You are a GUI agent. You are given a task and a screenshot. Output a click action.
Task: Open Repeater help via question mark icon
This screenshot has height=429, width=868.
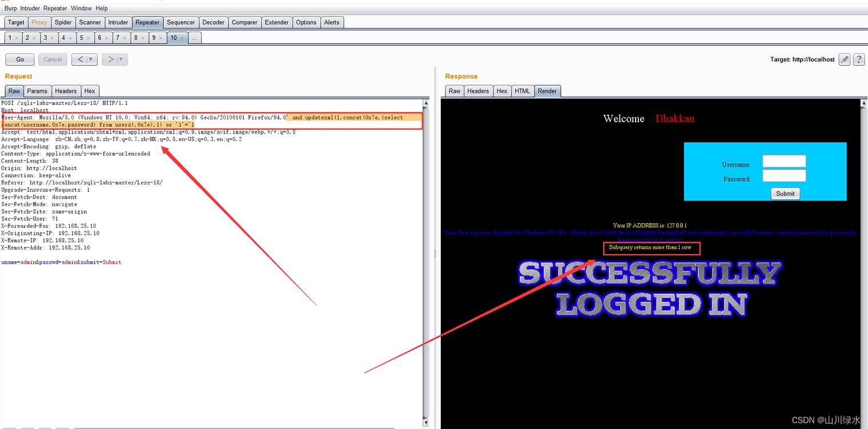[x=858, y=59]
